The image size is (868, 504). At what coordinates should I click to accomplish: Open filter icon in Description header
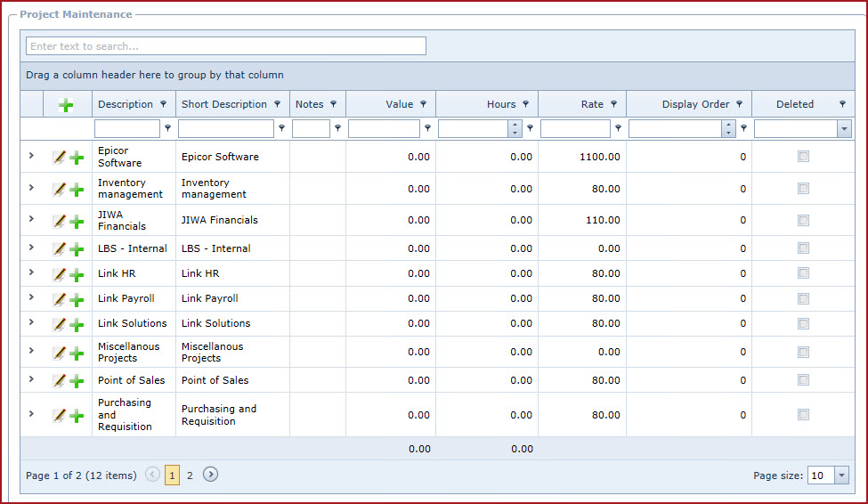163,104
